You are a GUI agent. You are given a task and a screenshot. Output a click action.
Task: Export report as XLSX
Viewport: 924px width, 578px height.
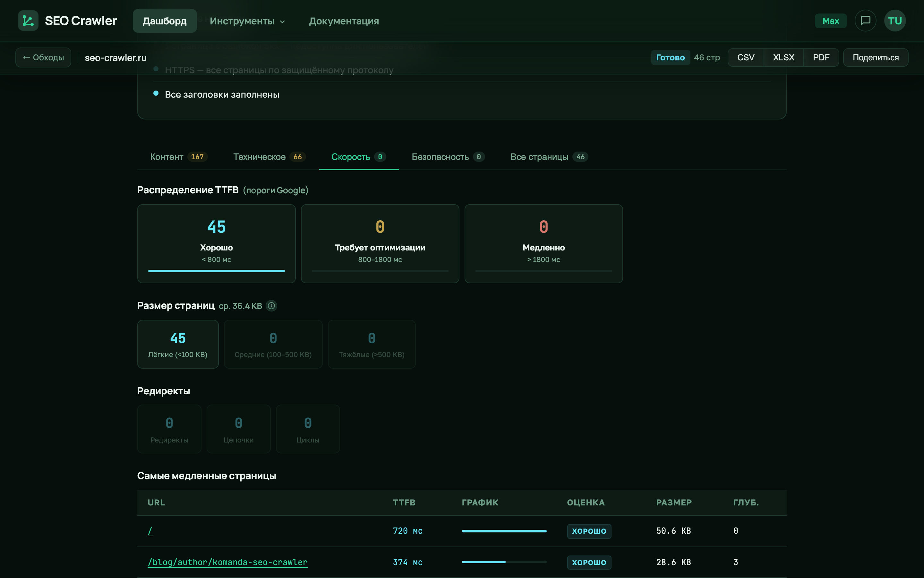tap(783, 57)
